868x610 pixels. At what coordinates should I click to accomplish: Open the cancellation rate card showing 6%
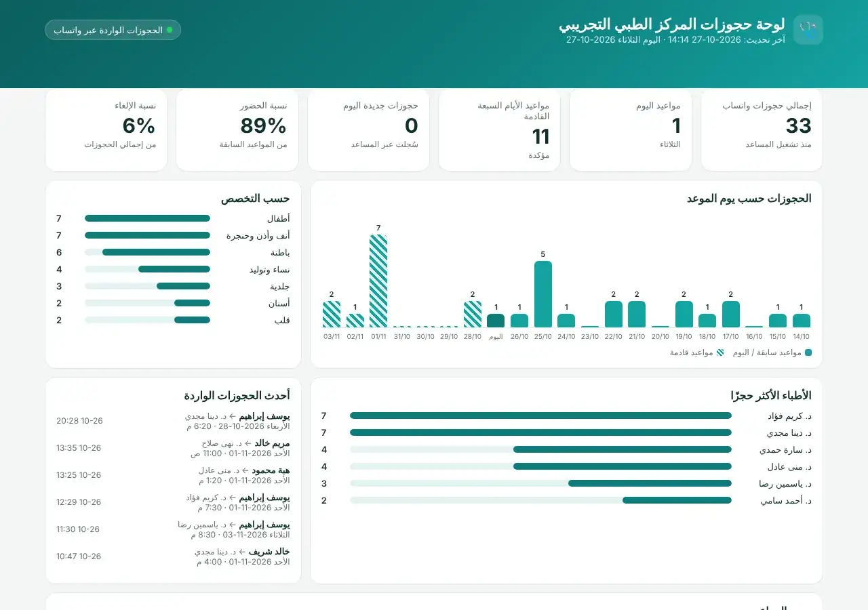(106, 129)
